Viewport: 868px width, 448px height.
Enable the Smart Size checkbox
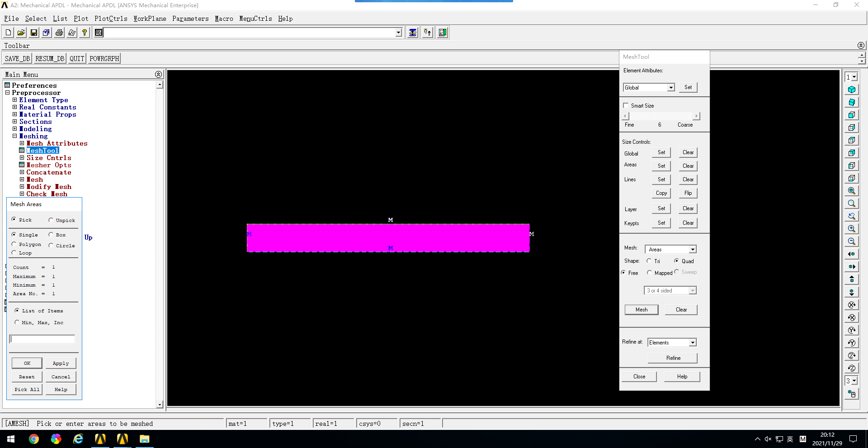pyautogui.click(x=626, y=105)
